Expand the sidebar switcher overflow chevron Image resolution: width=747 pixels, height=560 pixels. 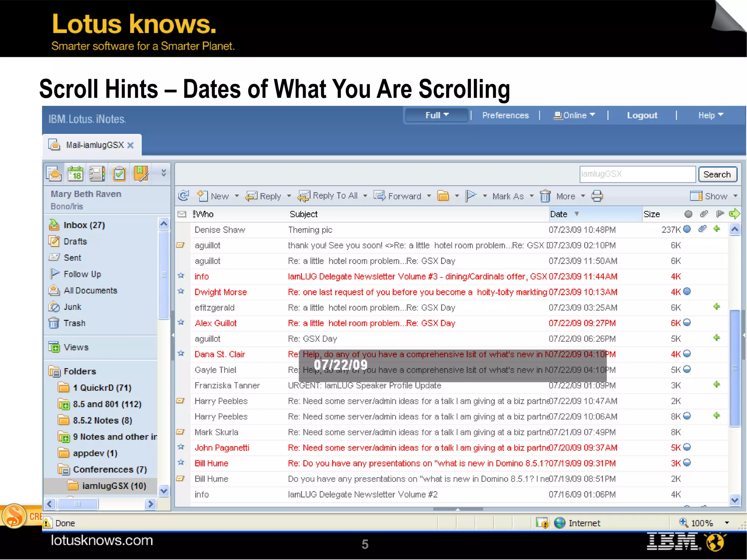[x=163, y=173]
